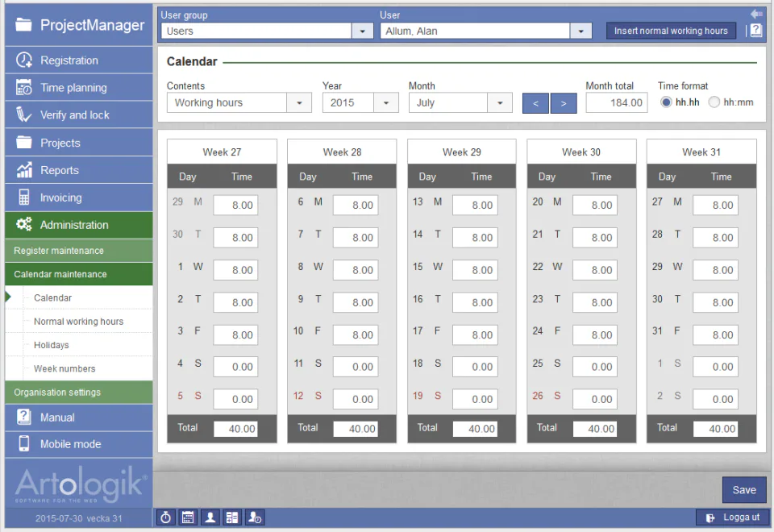Open the Invoicing menu
774x532 pixels.
pyautogui.click(x=79, y=197)
